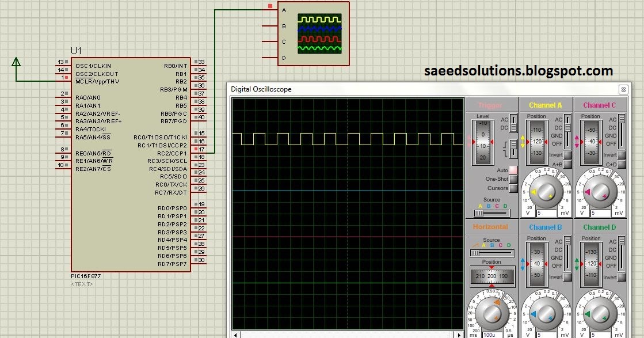Click the RC2/CCP1 pin 17
This screenshot has height=338, width=644.
pos(199,153)
